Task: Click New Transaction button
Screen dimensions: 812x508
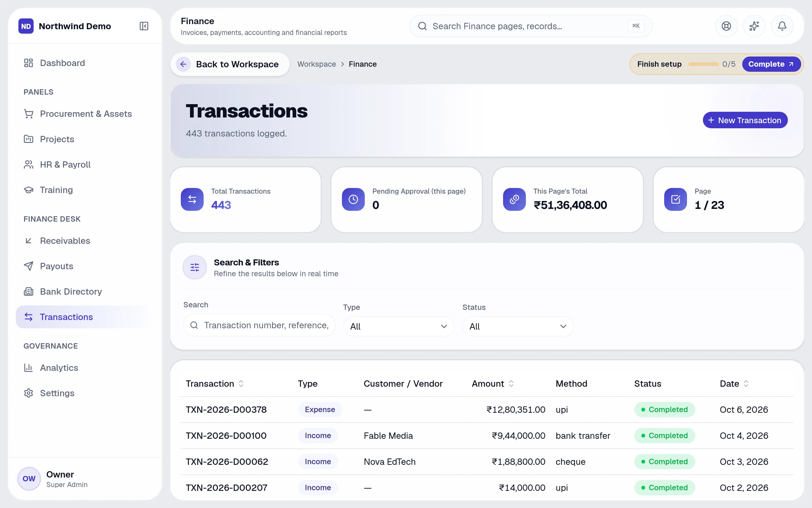Action: (x=745, y=120)
